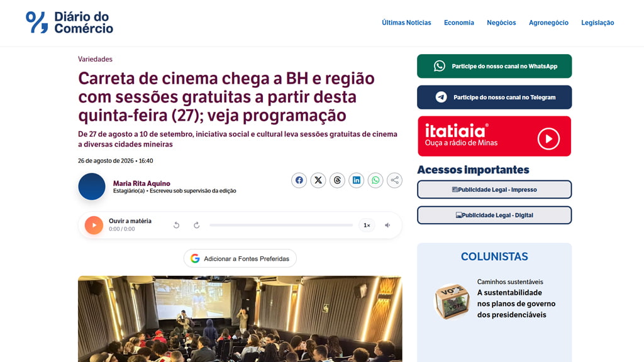Share article on Threads
Screen dimensions: 644x362
(x=337, y=180)
